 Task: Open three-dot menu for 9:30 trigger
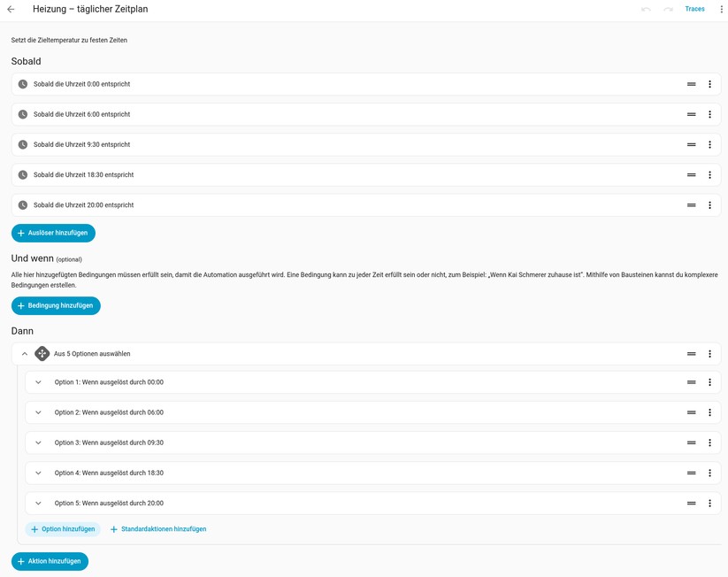tap(709, 144)
